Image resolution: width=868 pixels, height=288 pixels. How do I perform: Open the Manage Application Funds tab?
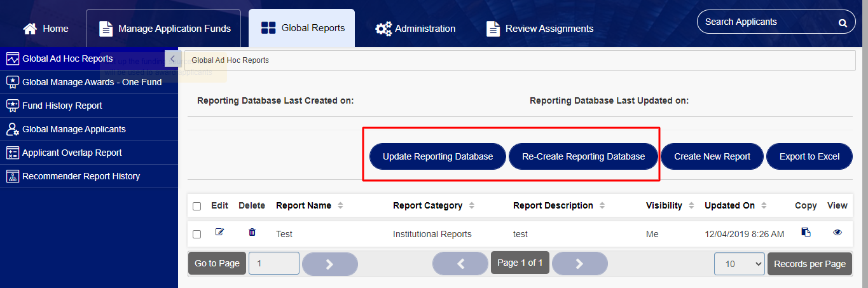tap(164, 29)
